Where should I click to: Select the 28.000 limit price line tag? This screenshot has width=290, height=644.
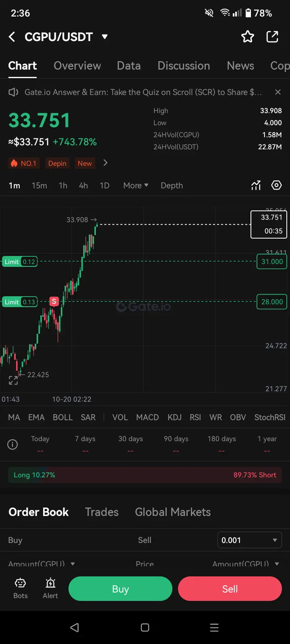(x=272, y=302)
